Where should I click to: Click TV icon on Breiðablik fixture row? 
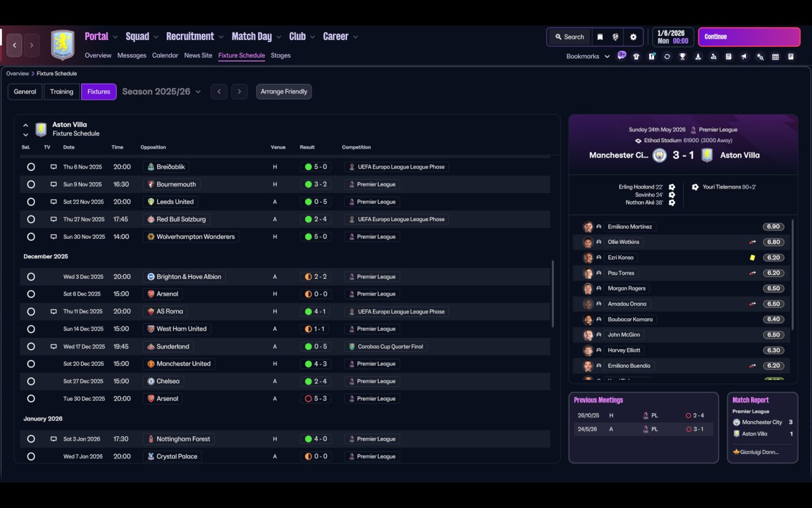(x=53, y=167)
